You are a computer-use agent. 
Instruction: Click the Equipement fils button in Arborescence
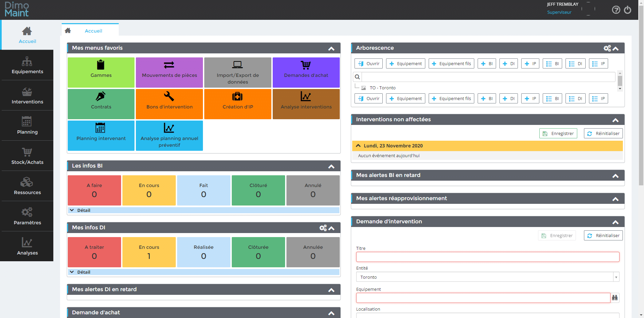(x=451, y=63)
